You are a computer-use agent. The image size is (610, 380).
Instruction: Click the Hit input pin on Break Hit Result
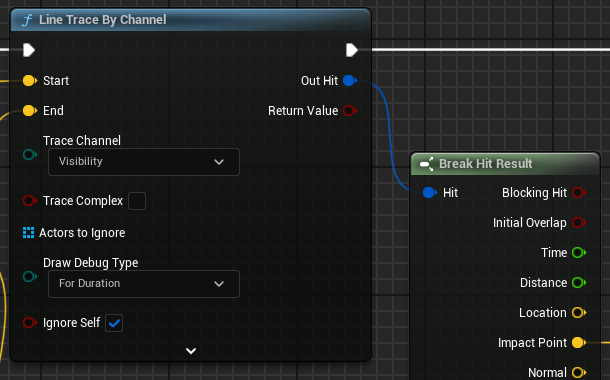point(429,193)
